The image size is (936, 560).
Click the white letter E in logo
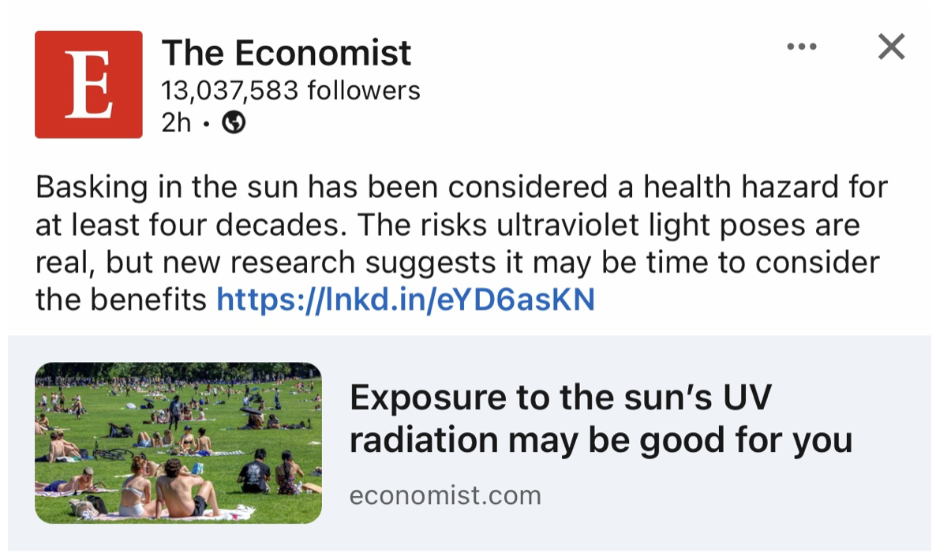point(87,84)
